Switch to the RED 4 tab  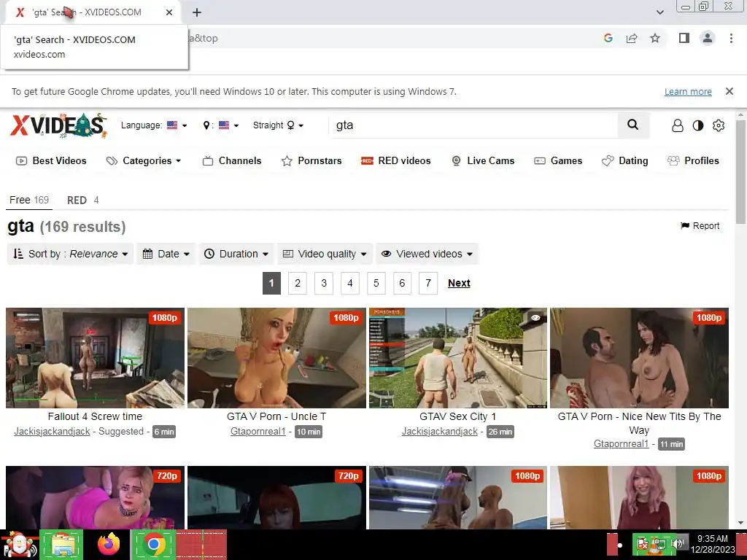tap(83, 200)
